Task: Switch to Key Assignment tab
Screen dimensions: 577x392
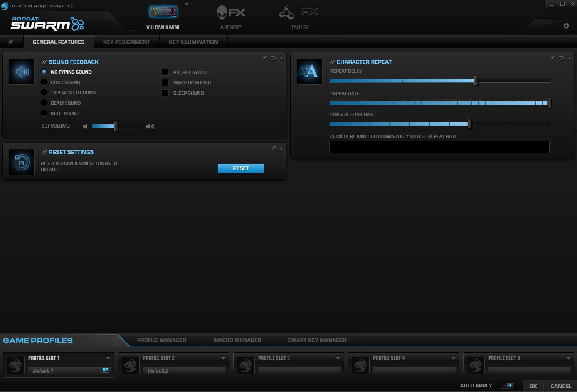Action: (126, 42)
